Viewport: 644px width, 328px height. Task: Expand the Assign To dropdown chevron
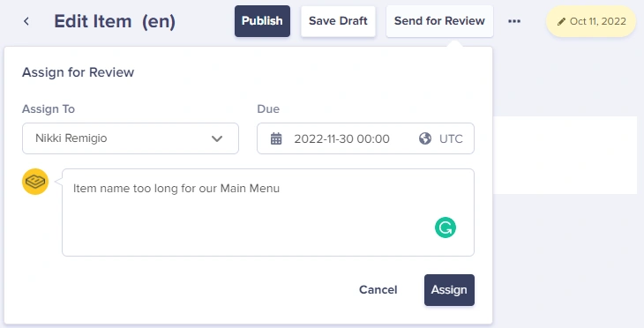[216, 138]
